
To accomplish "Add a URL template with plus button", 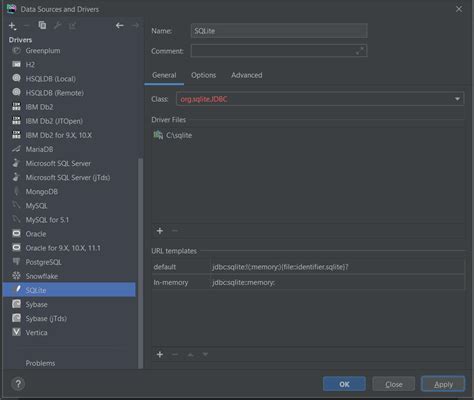I will coord(160,354).
